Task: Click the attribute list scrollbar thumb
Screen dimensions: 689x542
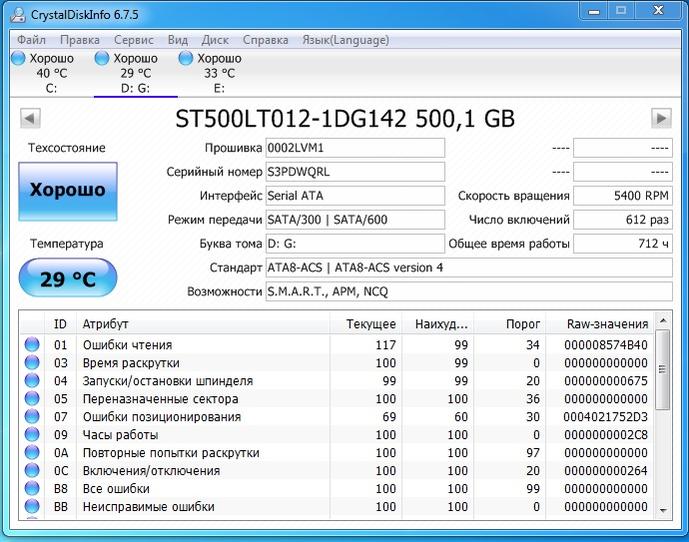Action: coord(663,369)
